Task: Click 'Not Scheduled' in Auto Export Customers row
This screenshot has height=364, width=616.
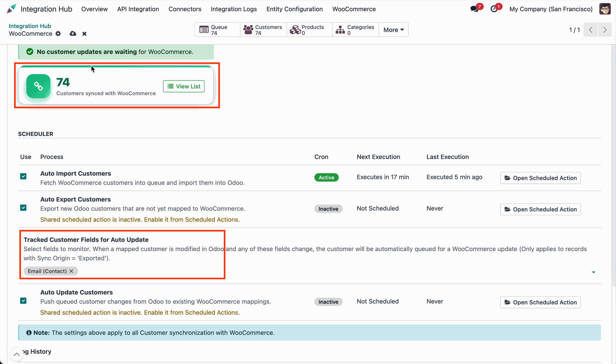Action: click(x=378, y=208)
